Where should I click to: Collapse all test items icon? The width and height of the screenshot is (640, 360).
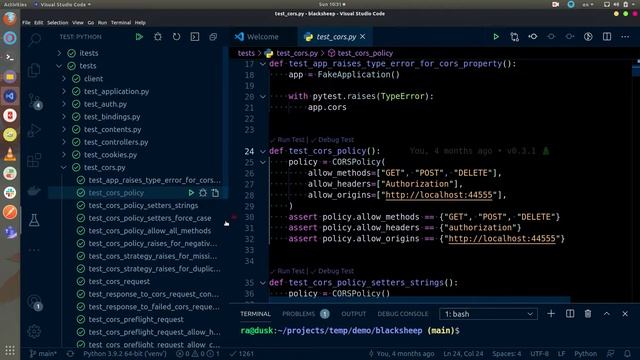pos(213,37)
